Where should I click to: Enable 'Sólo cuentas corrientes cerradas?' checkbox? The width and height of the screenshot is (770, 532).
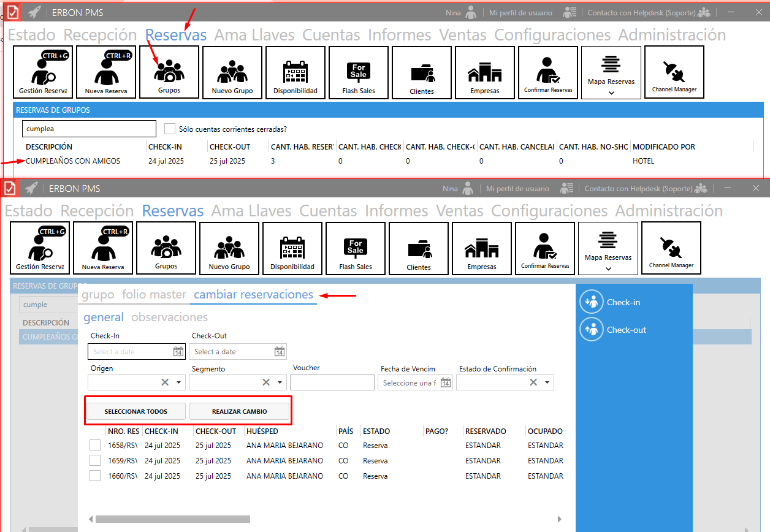tap(170, 129)
